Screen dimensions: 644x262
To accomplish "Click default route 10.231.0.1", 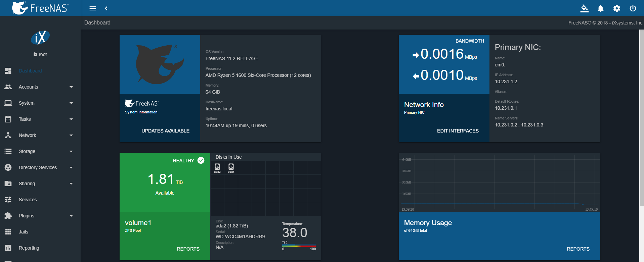I will click(506, 108).
